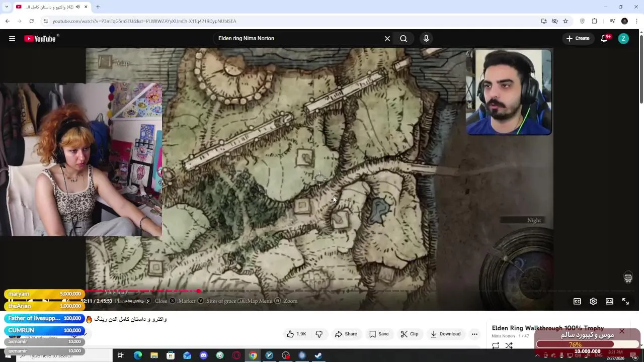This screenshot has width=644, height=362.
Task: Open Steam from taskbar
Action: 318,355
